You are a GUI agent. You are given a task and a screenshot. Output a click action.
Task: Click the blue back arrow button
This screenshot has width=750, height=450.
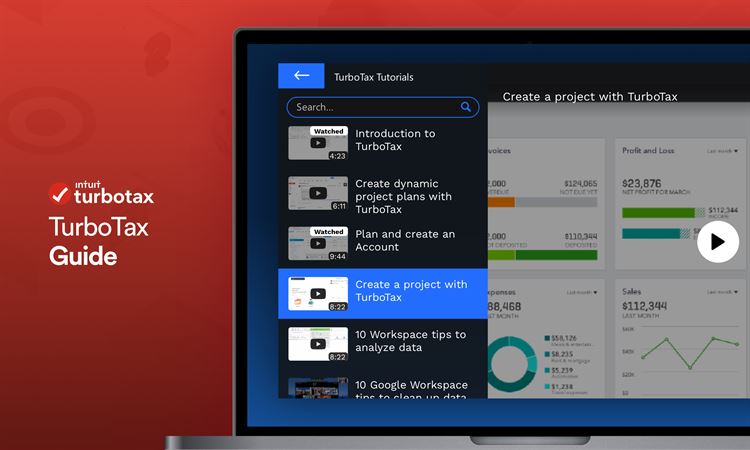[301, 76]
